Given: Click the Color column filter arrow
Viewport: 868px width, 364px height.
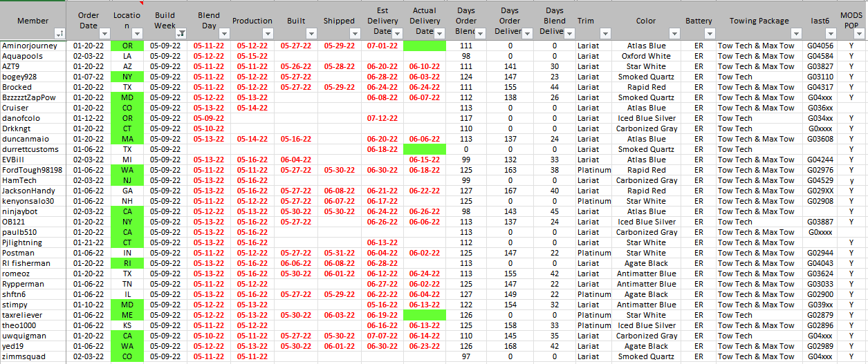Looking at the screenshot, I should [675, 33].
